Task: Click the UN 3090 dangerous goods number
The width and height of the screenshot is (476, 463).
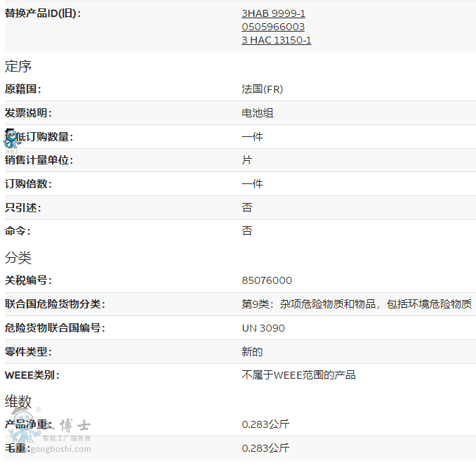Action: 263,328
